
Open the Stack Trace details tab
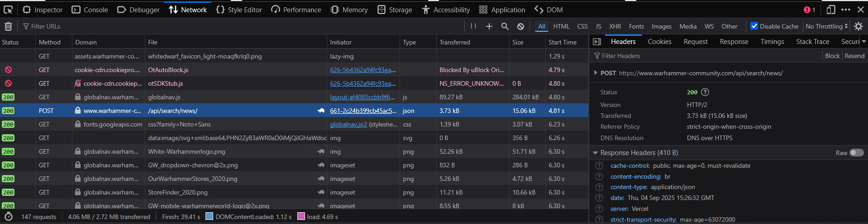pos(812,42)
